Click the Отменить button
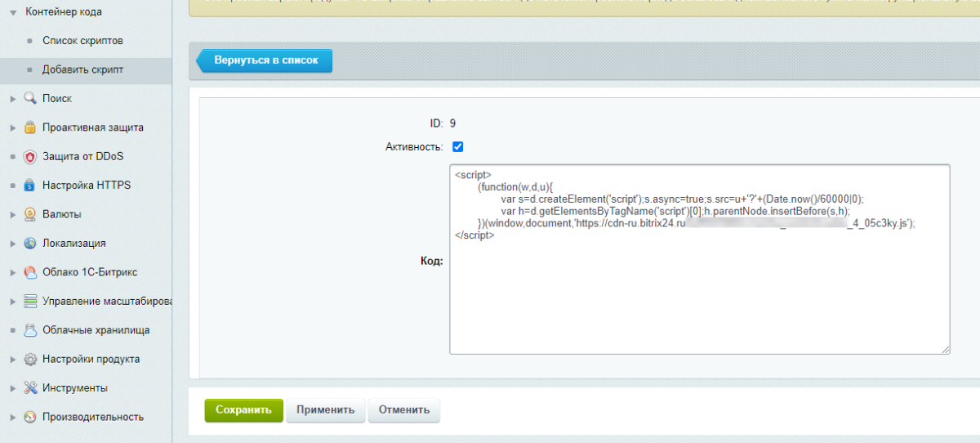The height and width of the screenshot is (443, 980). tap(403, 410)
